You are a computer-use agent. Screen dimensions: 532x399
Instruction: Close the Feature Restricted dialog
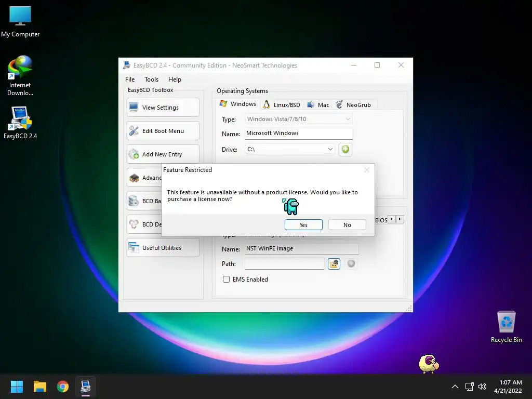tap(366, 170)
